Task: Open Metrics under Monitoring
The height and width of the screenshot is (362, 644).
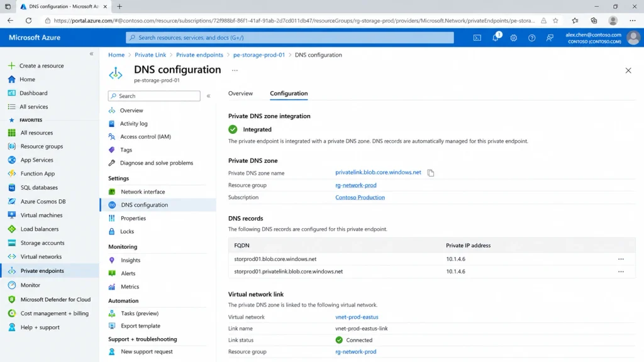Action: [130, 287]
